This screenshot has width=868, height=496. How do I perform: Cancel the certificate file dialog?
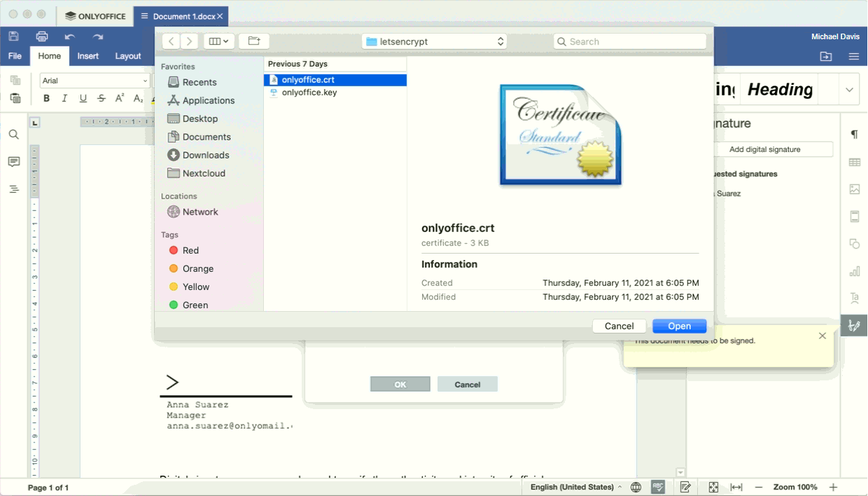click(619, 325)
